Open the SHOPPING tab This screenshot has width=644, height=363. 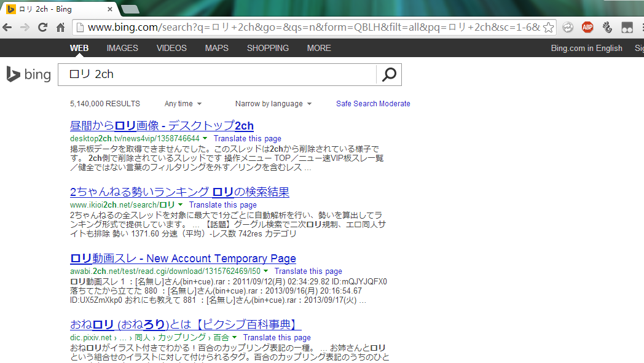click(x=268, y=48)
